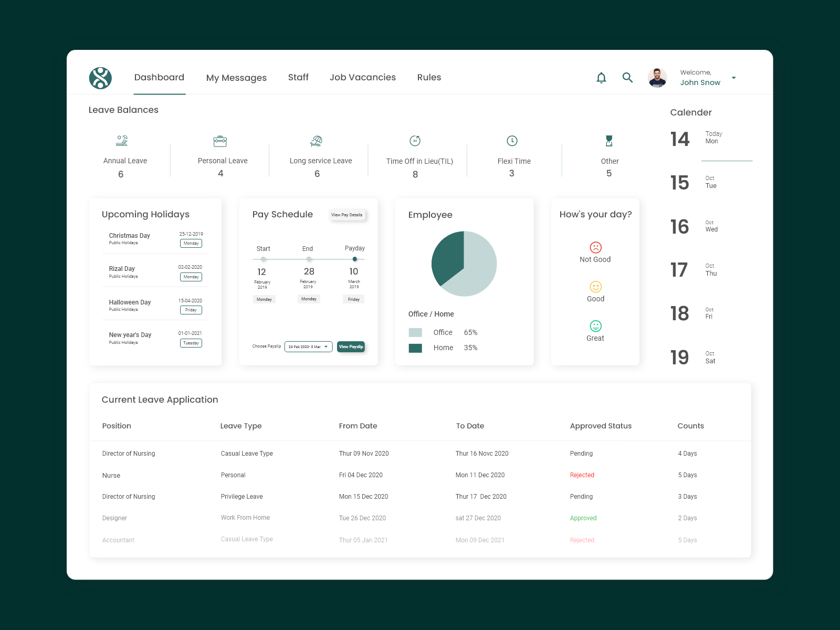The height and width of the screenshot is (630, 840).
Task: Click the Personal Leave briefcase icon
Action: point(220,141)
